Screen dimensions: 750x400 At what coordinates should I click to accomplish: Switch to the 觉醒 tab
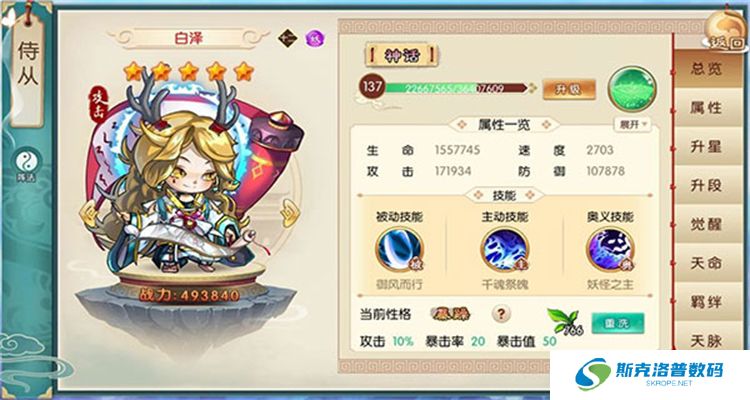[x=706, y=224]
